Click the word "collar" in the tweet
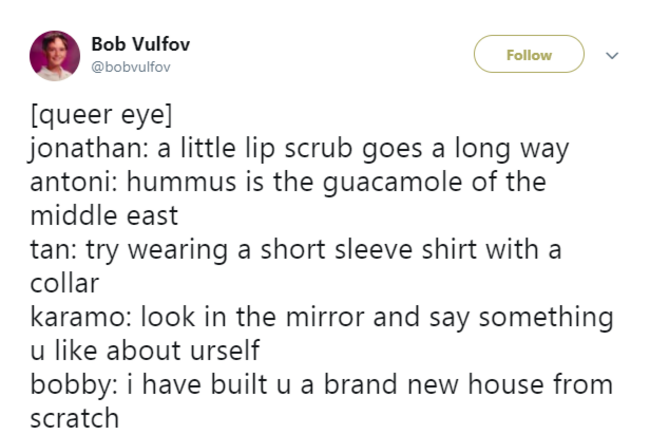 click(x=65, y=283)
